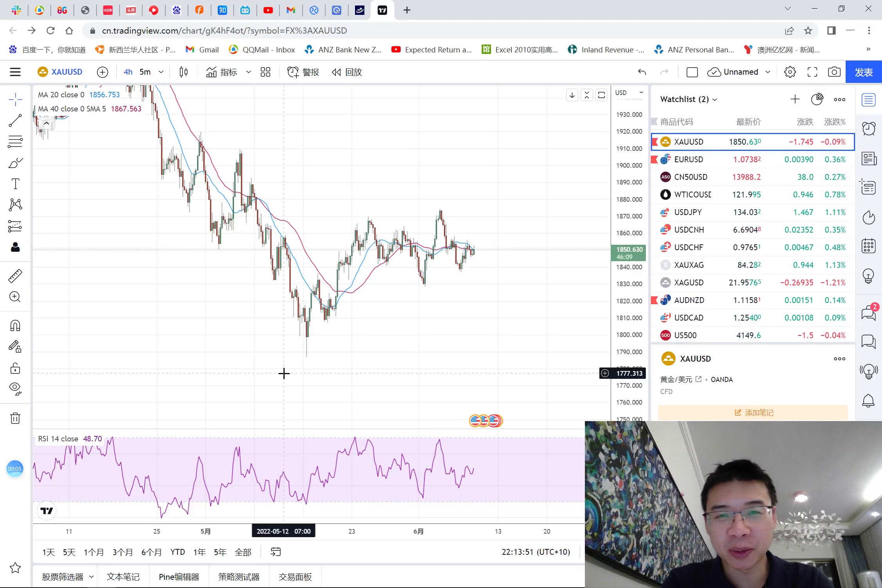Expand the Unnamed layout dropdown arrow

768,72
